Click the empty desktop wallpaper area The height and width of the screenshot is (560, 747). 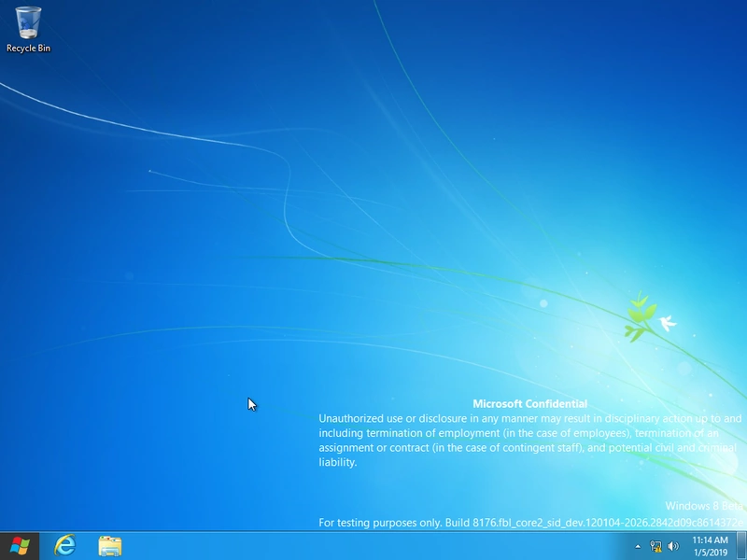(x=187, y=233)
